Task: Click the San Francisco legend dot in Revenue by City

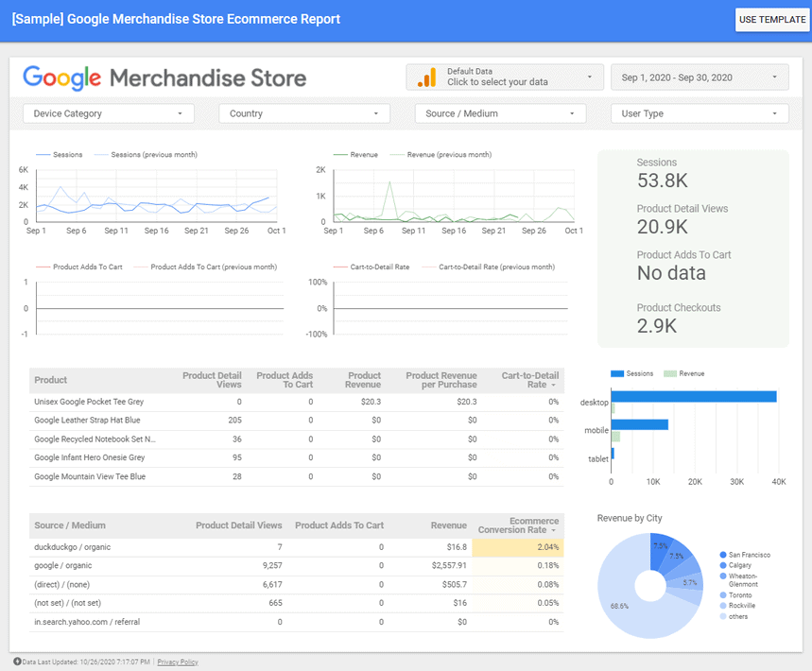Action: pyautogui.click(x=722, y=554)
